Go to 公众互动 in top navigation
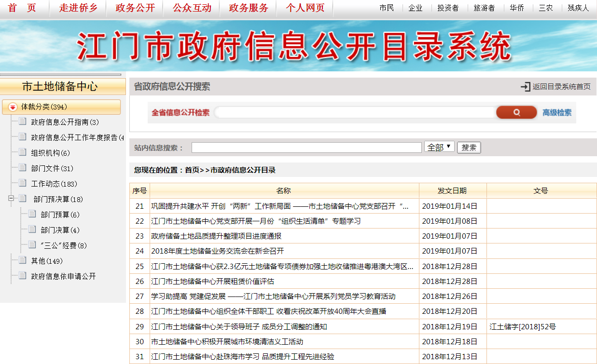Image resolution: width=597 pixels, height=364 pixels. [192, 8]
